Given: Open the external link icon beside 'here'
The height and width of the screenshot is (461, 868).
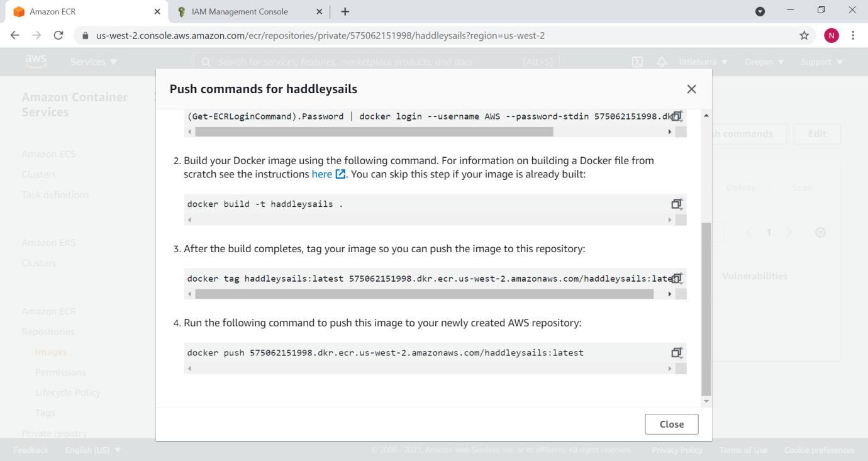Looking at the screenshot, I should pyautogui.click(x=340, y=174).
